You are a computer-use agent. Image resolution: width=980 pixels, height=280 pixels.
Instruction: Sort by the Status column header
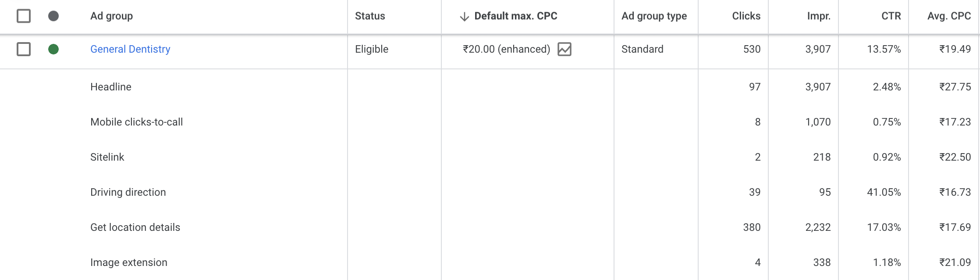click(x=370, y=16)
